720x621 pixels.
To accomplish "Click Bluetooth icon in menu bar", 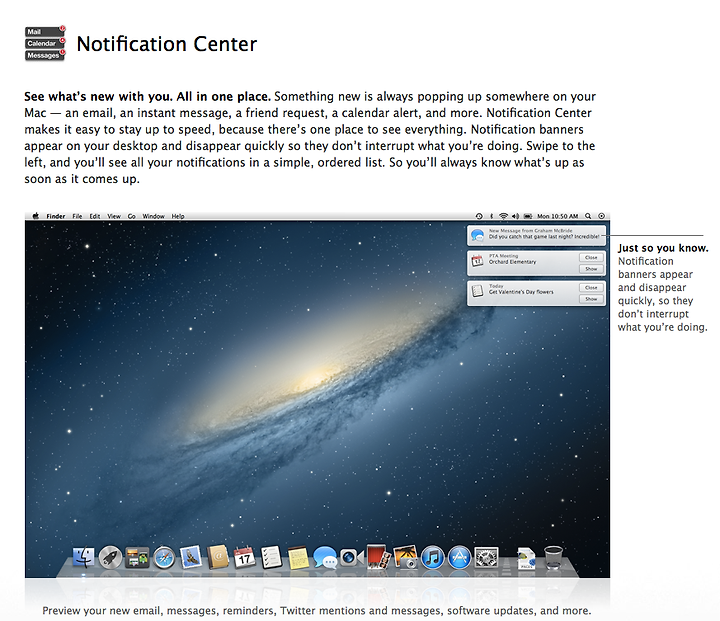I will (491, 216).
